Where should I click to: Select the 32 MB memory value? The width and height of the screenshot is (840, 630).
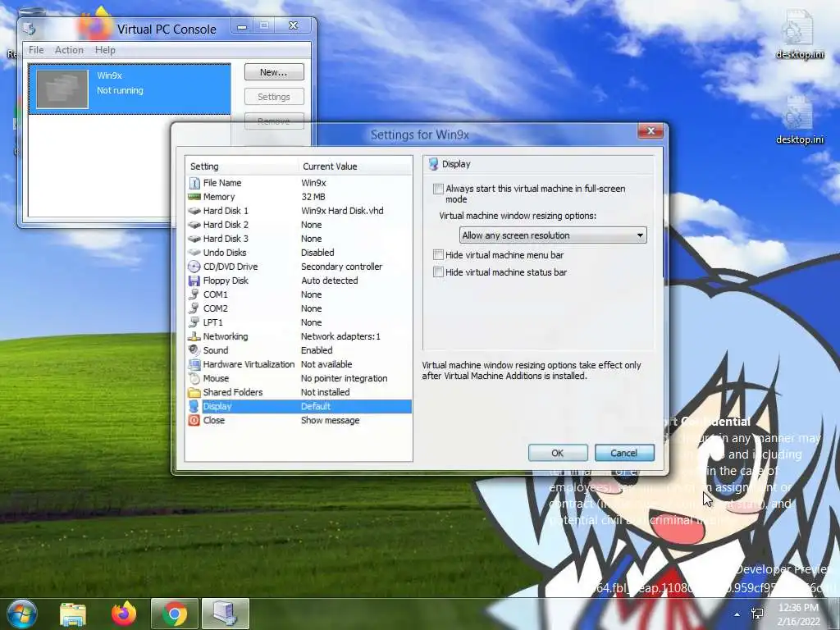(x=313, y=197)
